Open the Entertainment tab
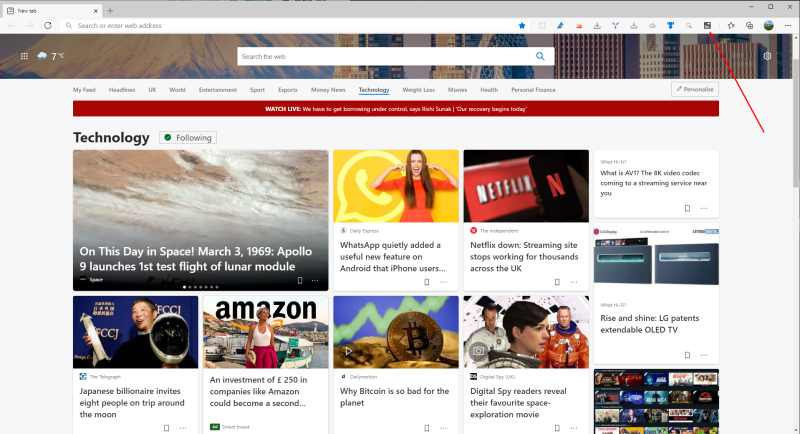Screen dimensions: 800x434 coord(218,90)
